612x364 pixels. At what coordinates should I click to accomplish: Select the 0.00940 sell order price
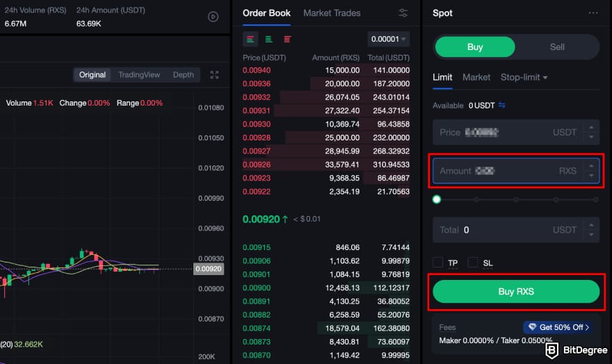[x=257, y=70]
